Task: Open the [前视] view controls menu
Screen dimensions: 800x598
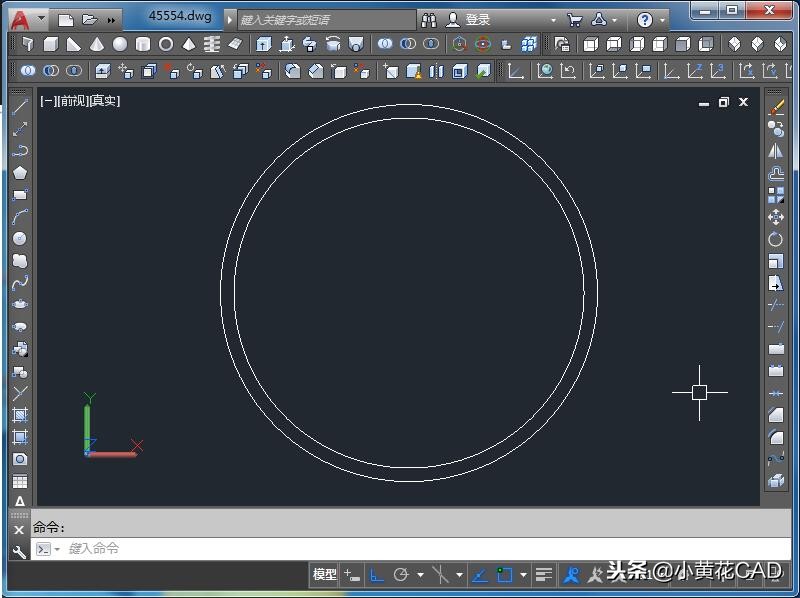Action: click(x=70, y=101)
